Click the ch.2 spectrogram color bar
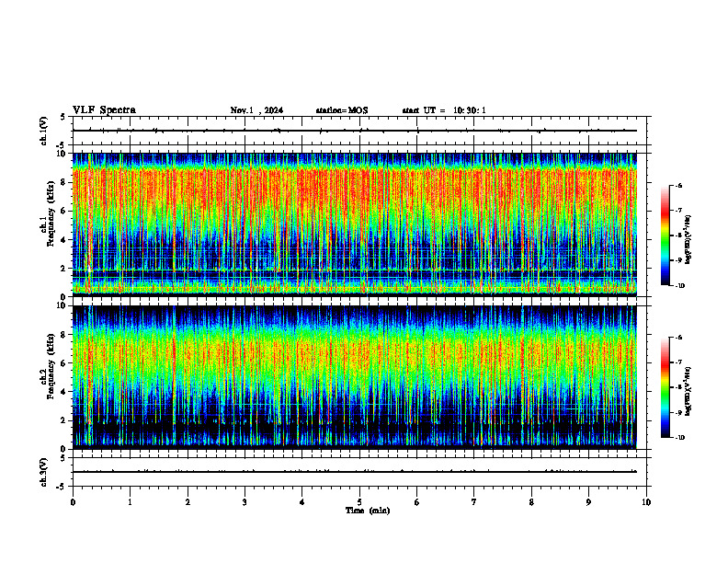 pyautogui.click(x=665, y=387)
